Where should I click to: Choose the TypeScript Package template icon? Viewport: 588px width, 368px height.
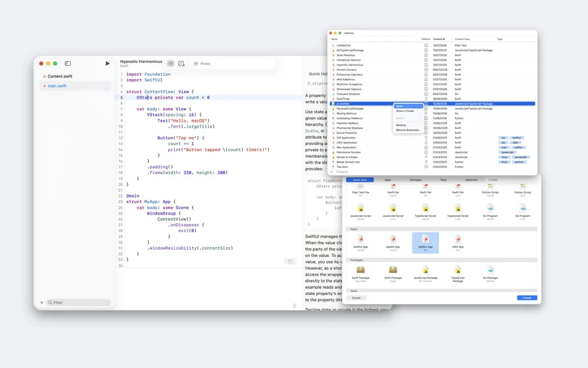click(x=458, y=270)
